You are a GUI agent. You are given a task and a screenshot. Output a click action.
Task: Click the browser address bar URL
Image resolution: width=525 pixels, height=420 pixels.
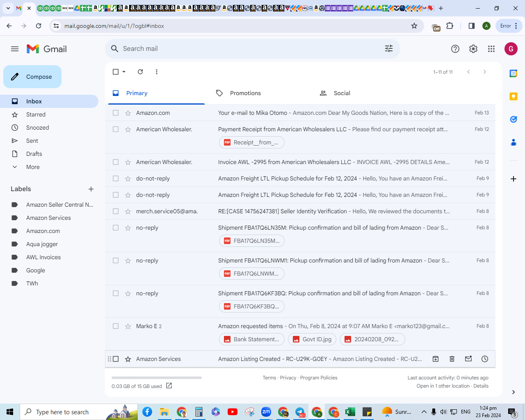[x=114, y=26]
